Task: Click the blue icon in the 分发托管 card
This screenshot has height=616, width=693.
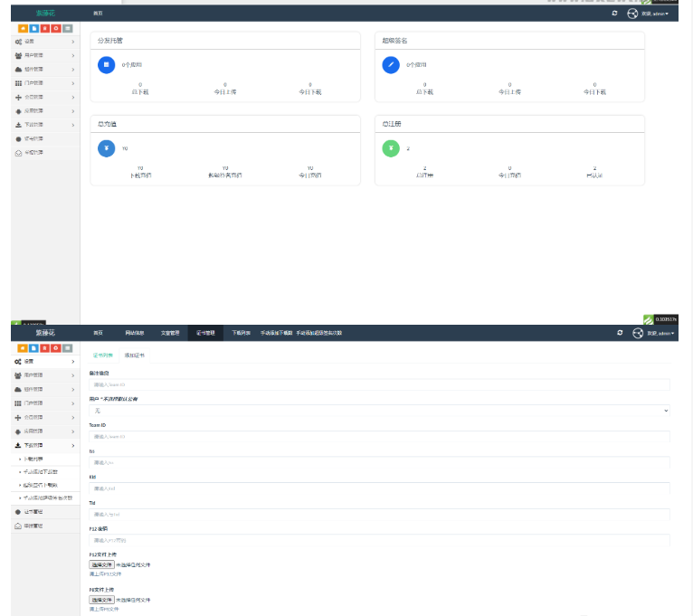Action: [106, 64]
